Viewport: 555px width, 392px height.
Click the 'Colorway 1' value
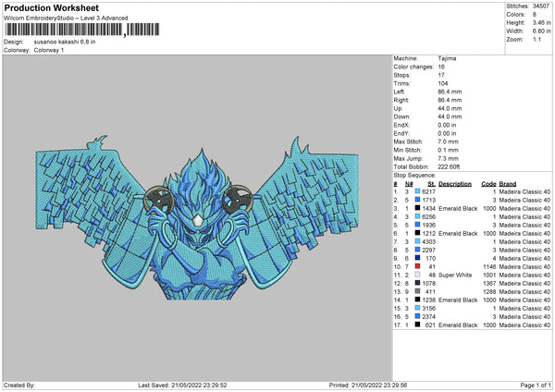[x=49, y=50]
